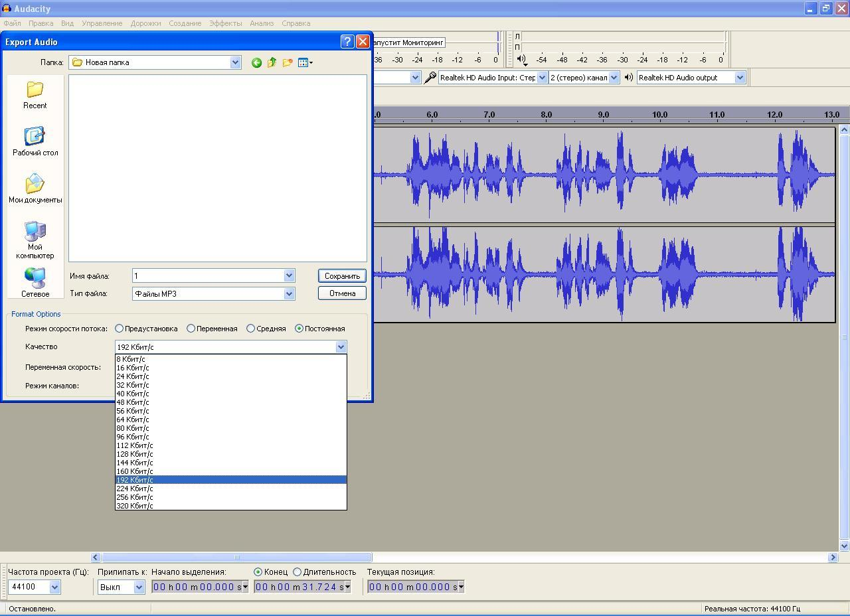Select Средняя bit rate mode
The height and width of the screenshot is (616, 850).
(250, 329)
